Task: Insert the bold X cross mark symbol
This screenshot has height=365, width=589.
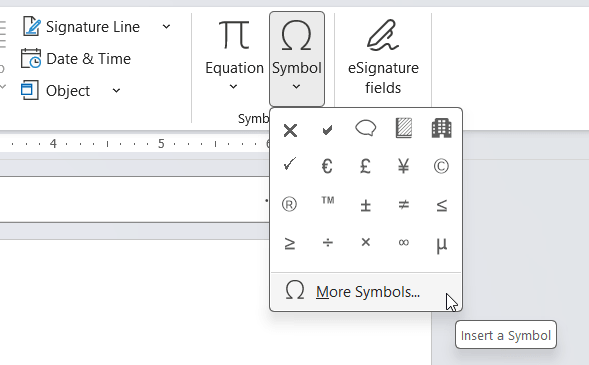Action: coord(290,130)
